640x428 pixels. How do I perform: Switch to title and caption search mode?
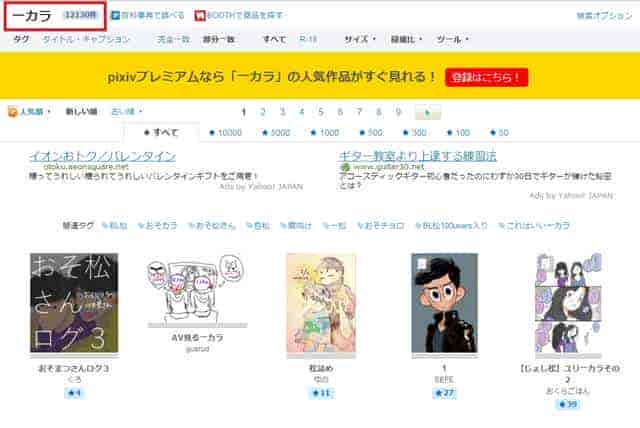pos(86,40)
